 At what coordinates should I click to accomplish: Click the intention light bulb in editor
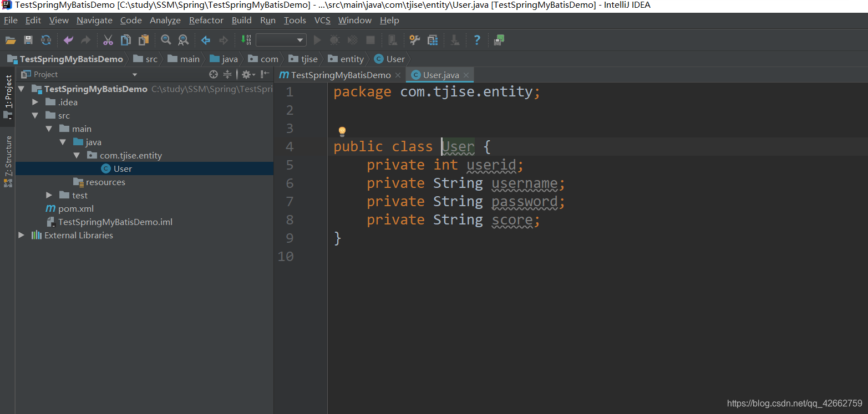tap(342, 131)
